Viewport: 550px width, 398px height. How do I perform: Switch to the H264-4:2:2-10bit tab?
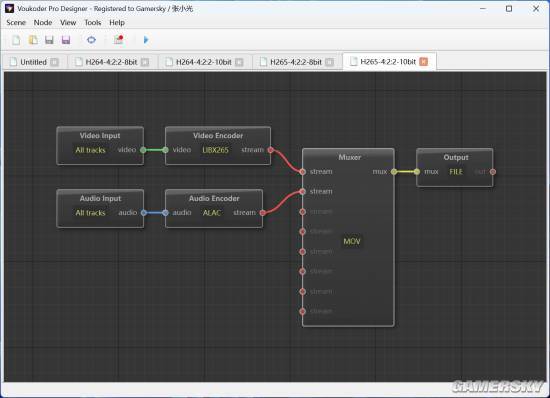[204, 62]
